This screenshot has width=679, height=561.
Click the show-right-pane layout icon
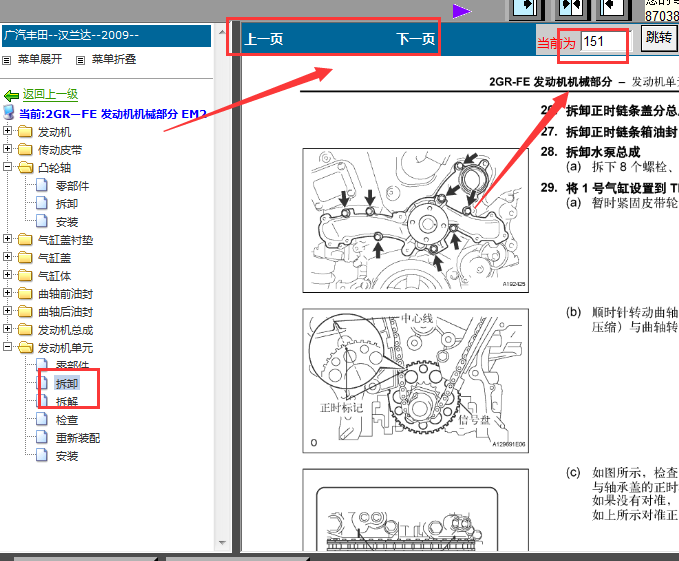click(x=612, y=9)
